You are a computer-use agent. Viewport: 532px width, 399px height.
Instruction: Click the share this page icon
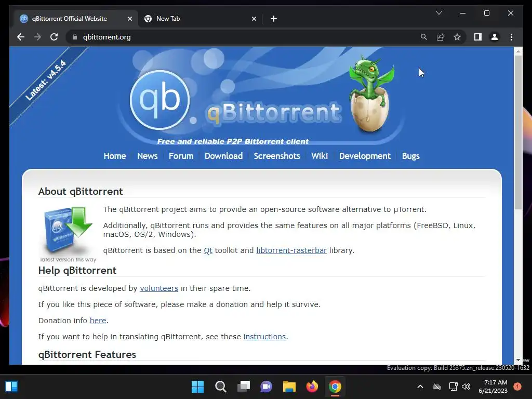(441, 37)
